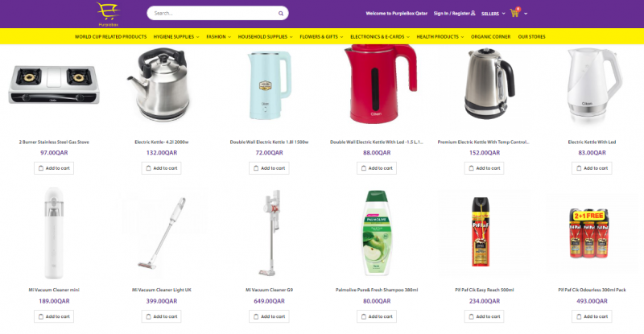Viewport: 644px width, 334px height.
Task: Open World Cup Related Products
Action: [110, 36]
